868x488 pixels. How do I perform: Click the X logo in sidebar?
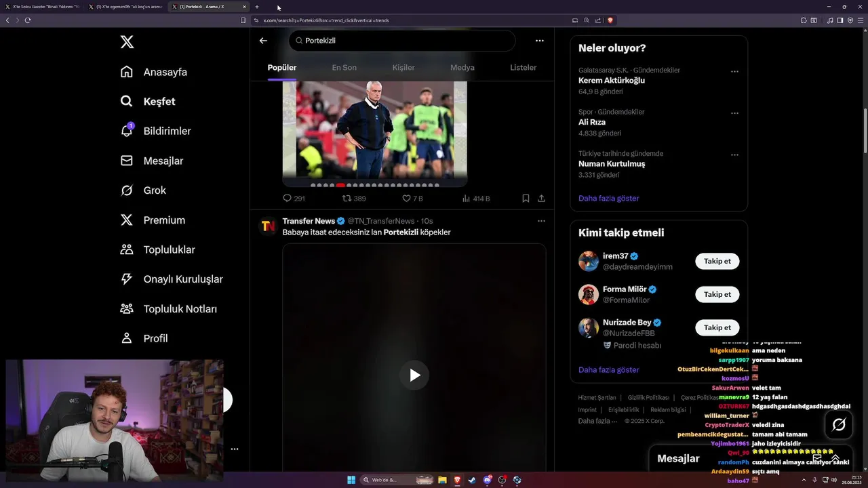(127, 42)
